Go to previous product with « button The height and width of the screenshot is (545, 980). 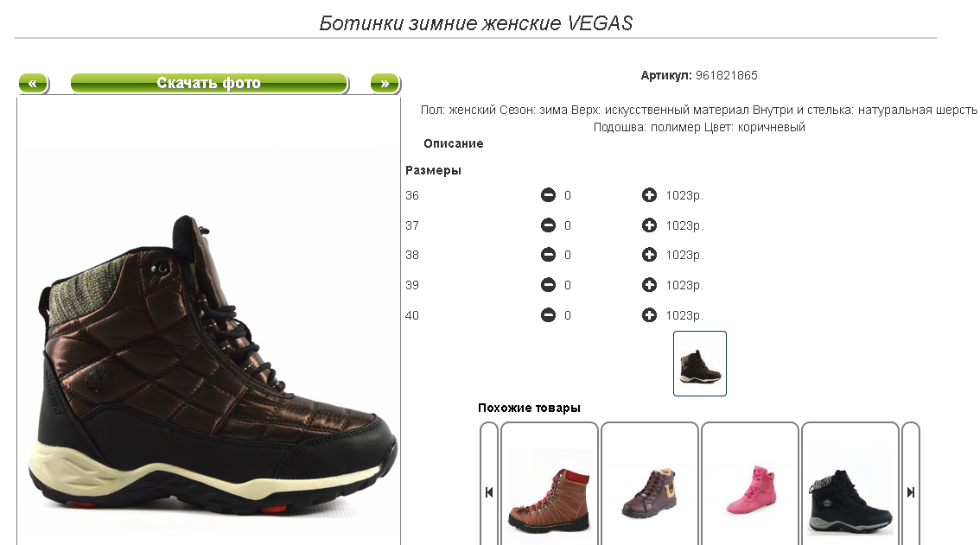point(33,83)
